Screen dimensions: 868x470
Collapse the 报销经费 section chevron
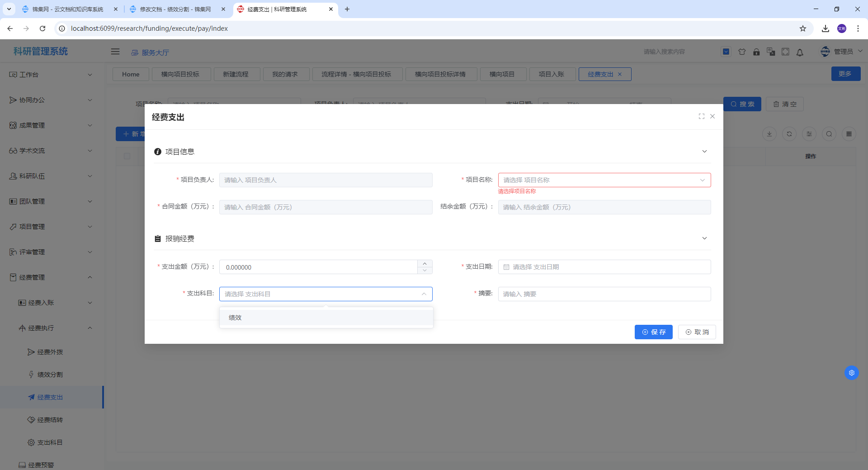tap(704, 238)
